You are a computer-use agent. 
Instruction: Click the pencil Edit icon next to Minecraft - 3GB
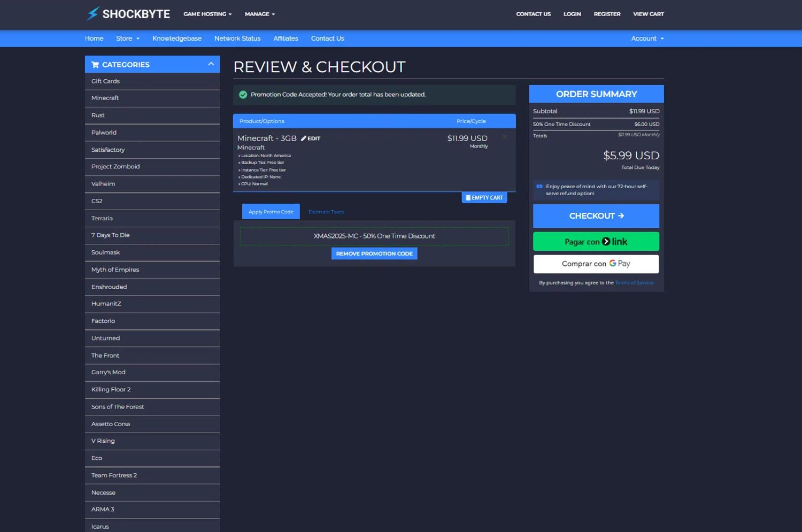point(304,138)
